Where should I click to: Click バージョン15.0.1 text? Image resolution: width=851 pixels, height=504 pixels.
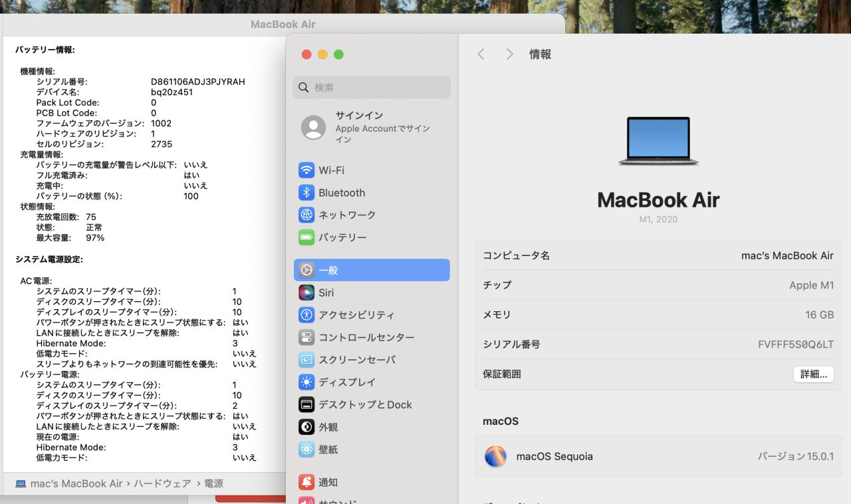point(796,457)
